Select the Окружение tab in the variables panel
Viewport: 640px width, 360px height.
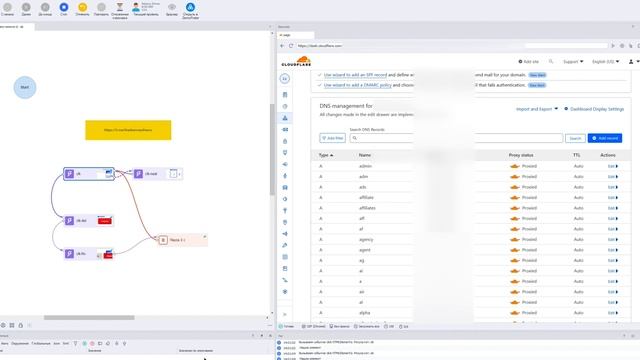coord(20,344)
